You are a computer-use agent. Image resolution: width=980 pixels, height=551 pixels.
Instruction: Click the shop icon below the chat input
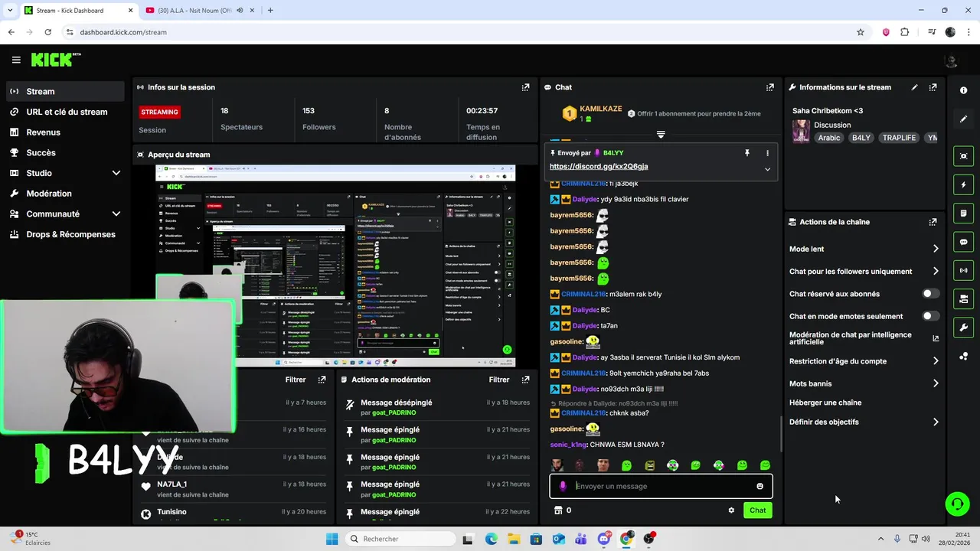[x=558, y=510]
